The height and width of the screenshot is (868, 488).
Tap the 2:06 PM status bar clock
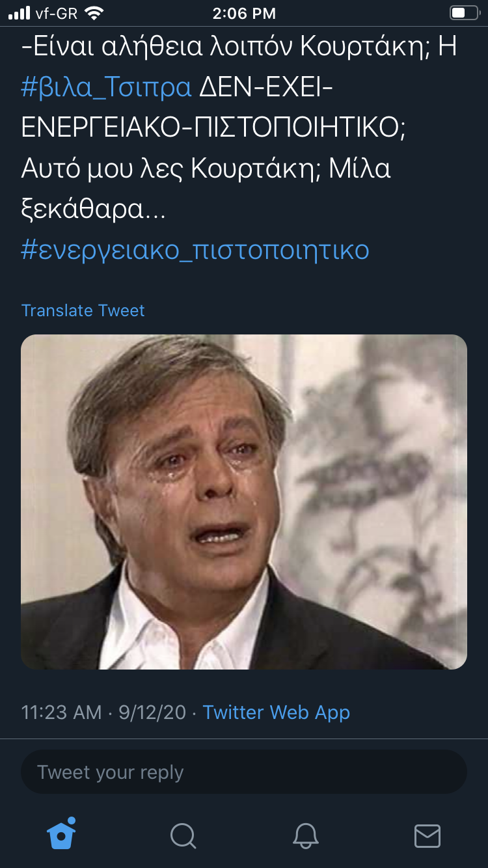point(244,13)
